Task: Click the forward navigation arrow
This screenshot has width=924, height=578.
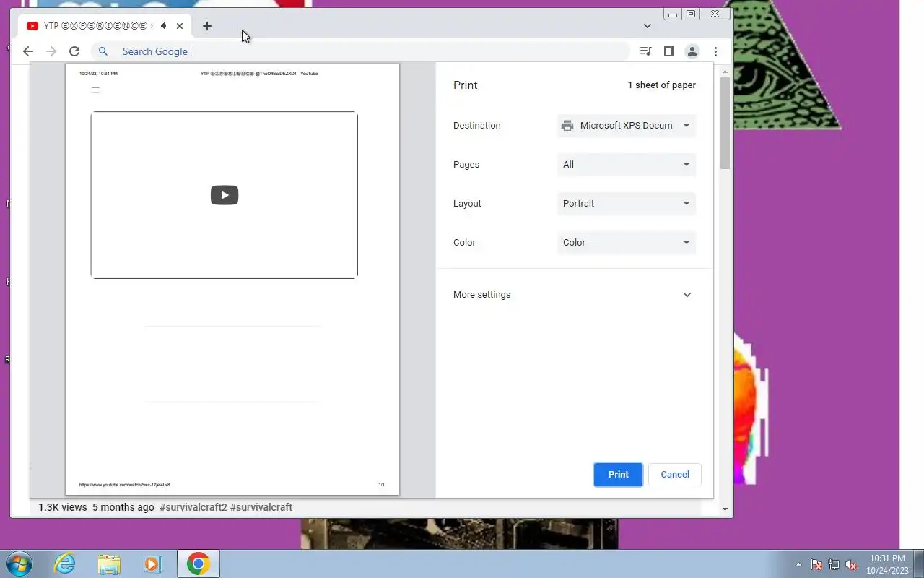Action: [51, 51]
